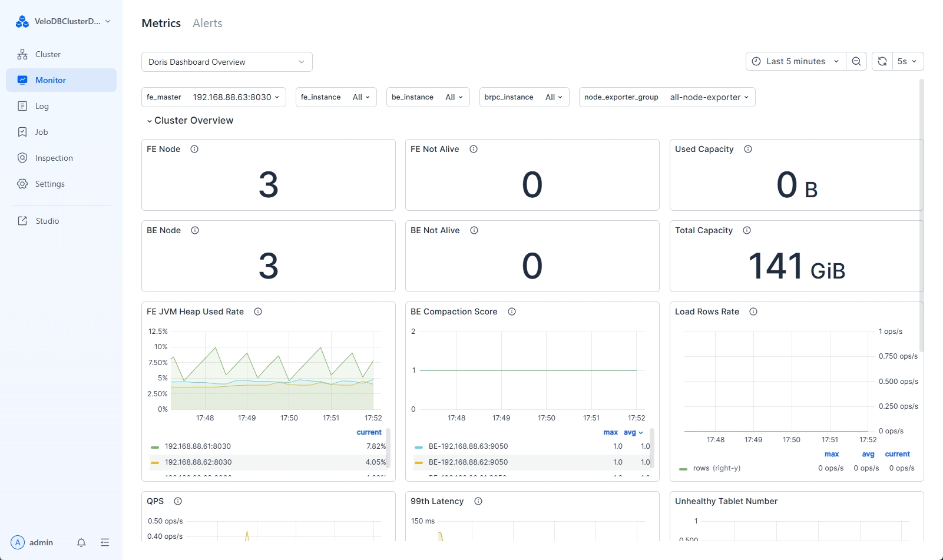Click info icon beside 99th Latency
The height and width of the screenshot is (560, 943).
tap(478, 501)
